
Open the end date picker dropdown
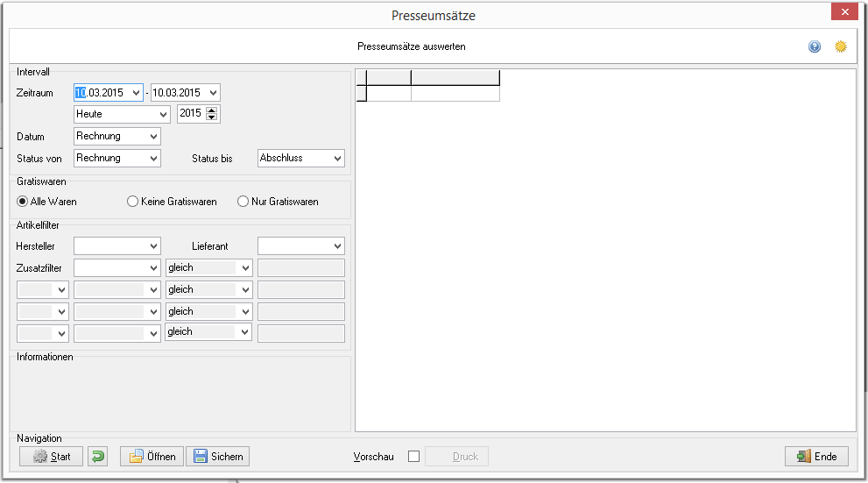tap(213, 93)
